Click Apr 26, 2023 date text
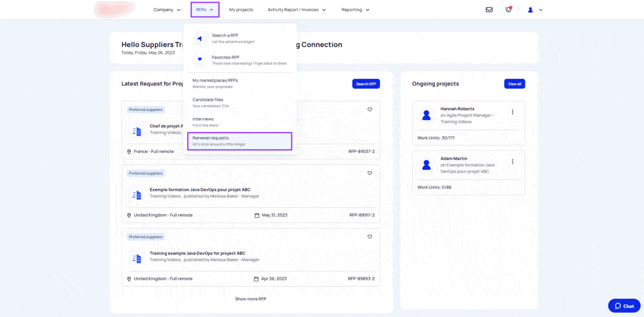This screenshot has width=644, height=317. click(274, 279)
